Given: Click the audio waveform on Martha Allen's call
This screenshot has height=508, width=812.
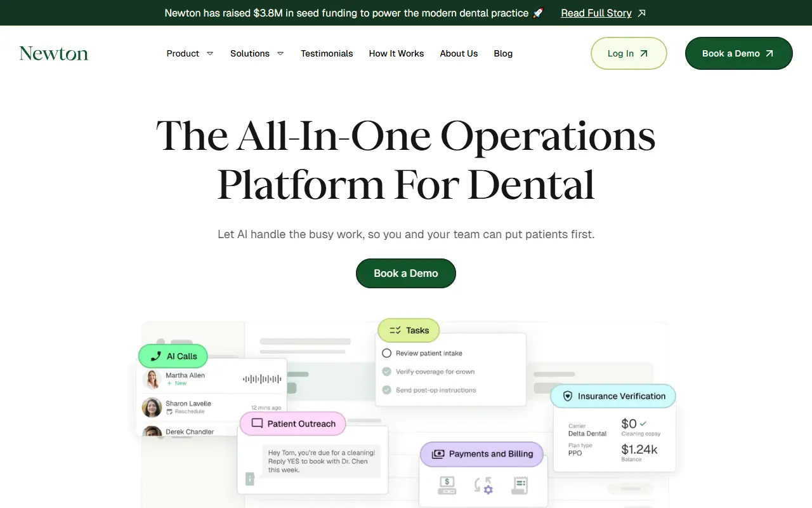Looking at the screenshot, I should click(262, 379).
